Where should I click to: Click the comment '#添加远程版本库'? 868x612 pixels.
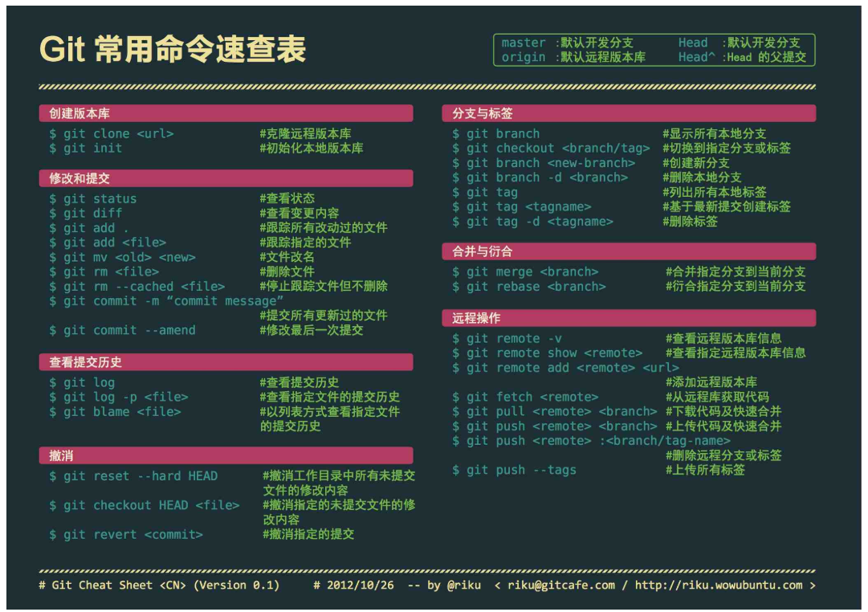[x=711, y=383]
